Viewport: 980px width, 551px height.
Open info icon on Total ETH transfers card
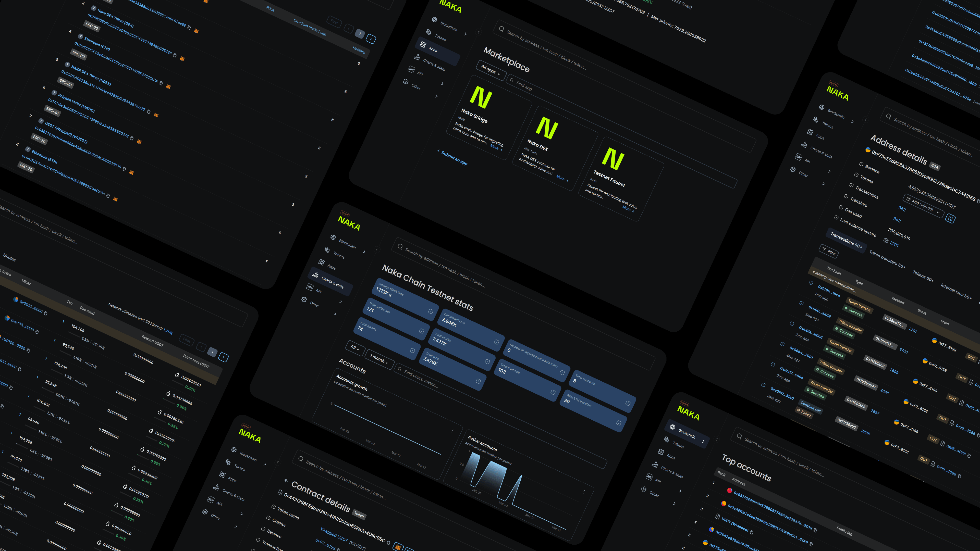tap(619, 423)
